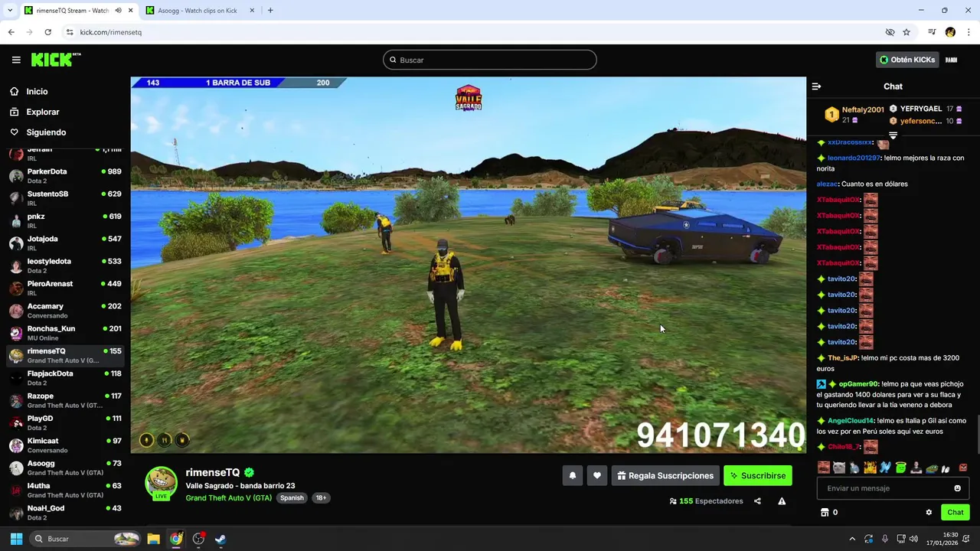Click the 18+ tag under stream title
980x551 pixels.
pyautogui.click(x=321, y=498)
